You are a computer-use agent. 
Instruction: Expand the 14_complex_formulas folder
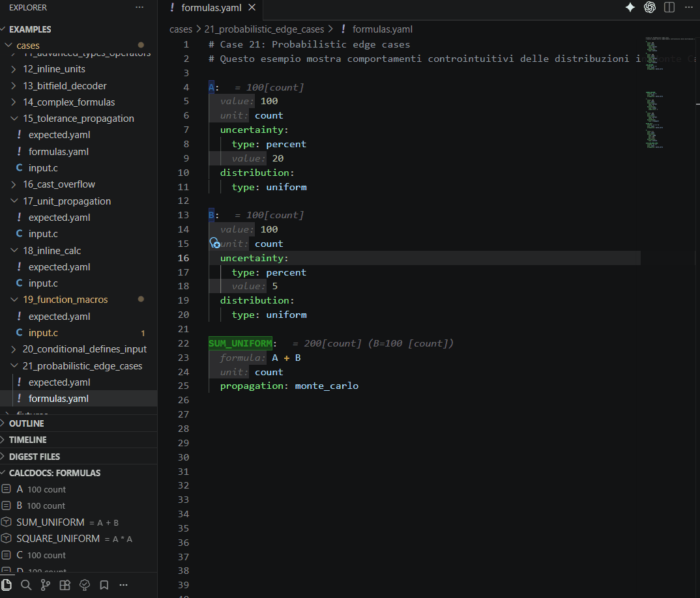coord(14,102)
